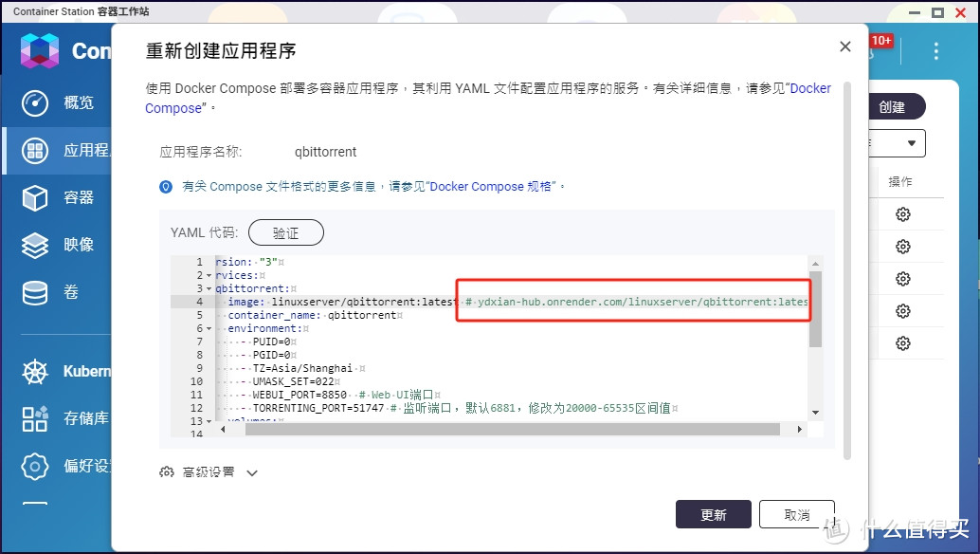Click the info icon beside Compose format note

point(166,186)
